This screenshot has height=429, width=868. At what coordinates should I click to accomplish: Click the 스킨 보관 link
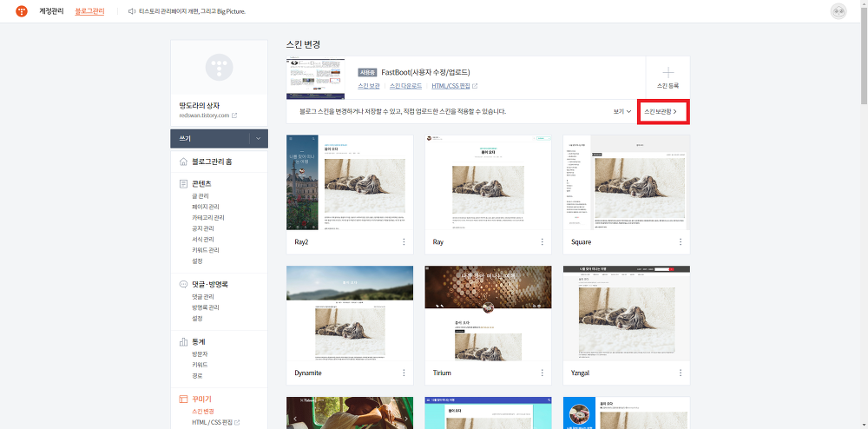[x=369, y=86]
